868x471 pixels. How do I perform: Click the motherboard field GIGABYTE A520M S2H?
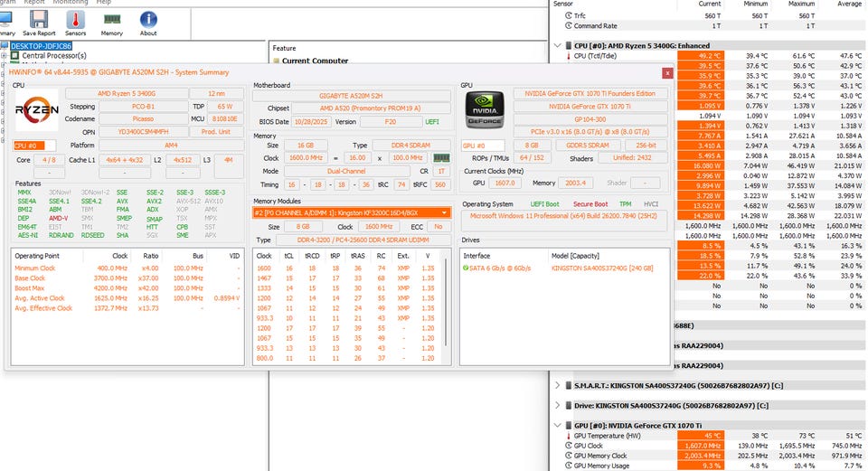pyautogui.click(x=351, y=96)
